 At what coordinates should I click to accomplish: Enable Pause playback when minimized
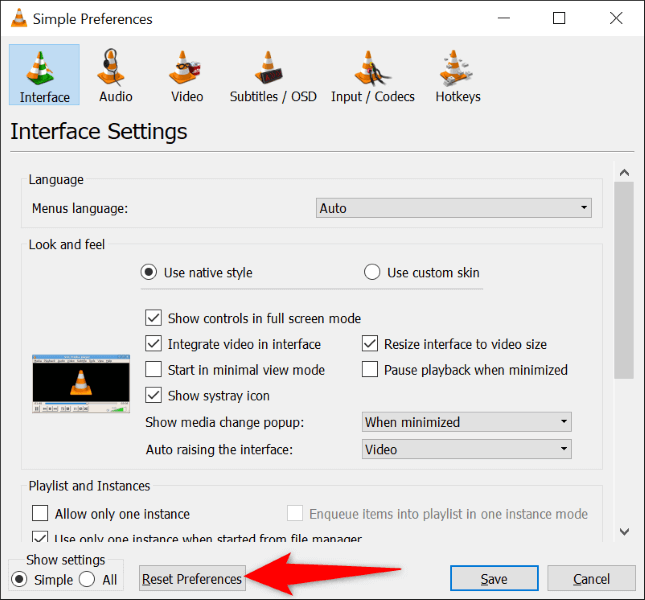(x=370, y=369)
